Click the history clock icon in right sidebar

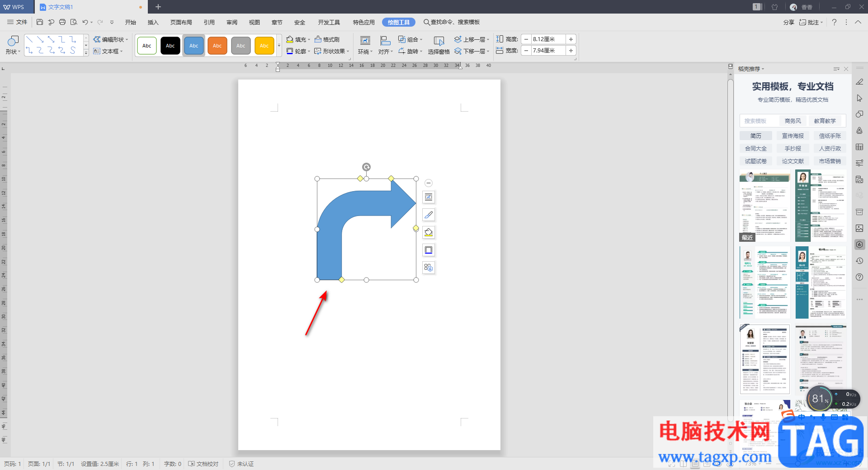point(859,261)
